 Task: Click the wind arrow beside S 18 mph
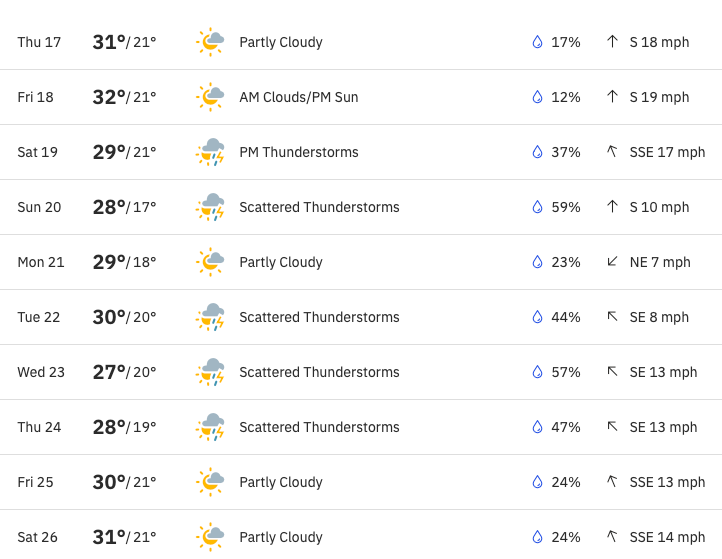(612, 42)
